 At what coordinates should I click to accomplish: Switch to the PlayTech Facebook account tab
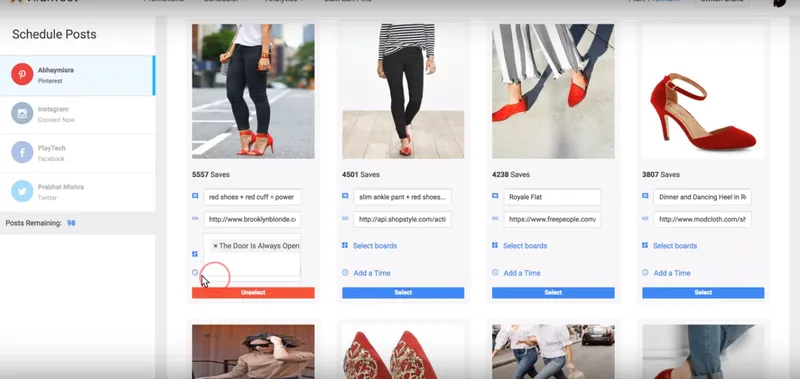78,153
